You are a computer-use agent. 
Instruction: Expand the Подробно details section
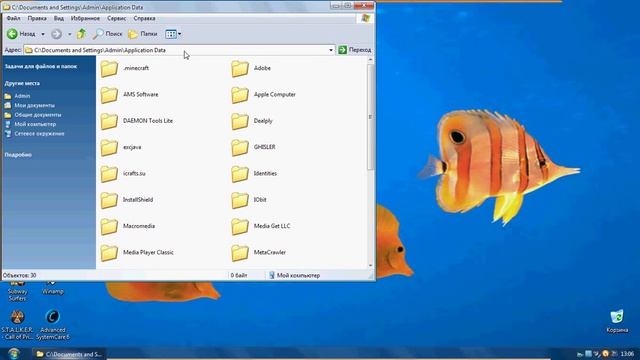pyautogui.click(x=18, y=155)
